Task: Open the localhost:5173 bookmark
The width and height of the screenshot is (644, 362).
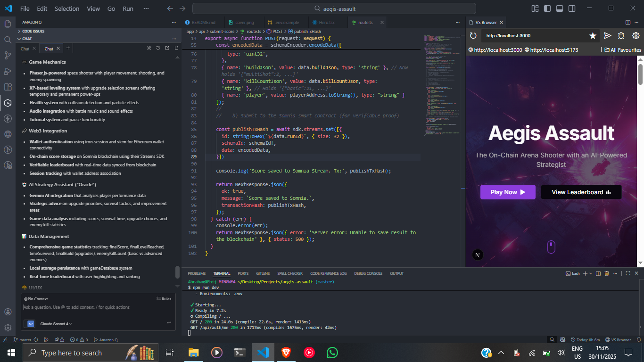Action: pyautogui.click(x=551, y=50)
